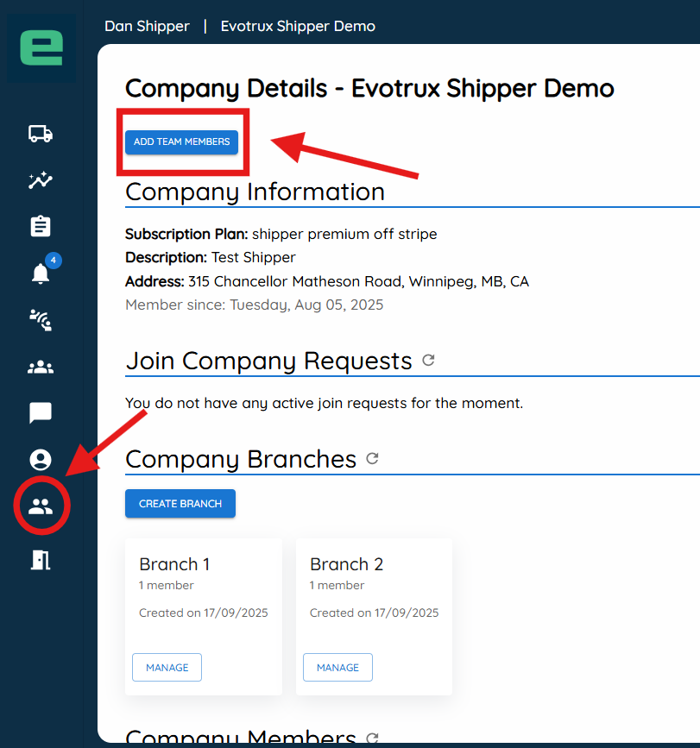Open the truck shipments icon in sidebar
Image resolution: width=700 pixels, height=748 pixels.
(41, 134)
